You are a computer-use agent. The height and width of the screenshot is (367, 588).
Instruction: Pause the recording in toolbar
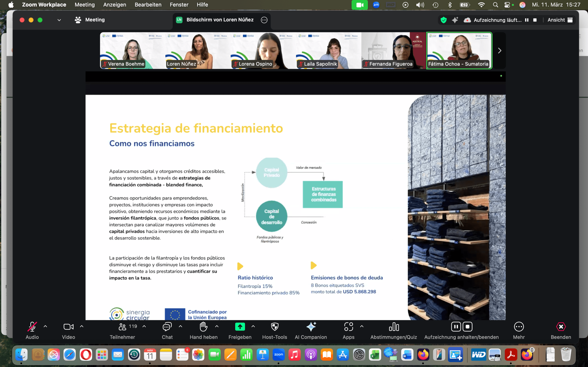click(456, 327)
